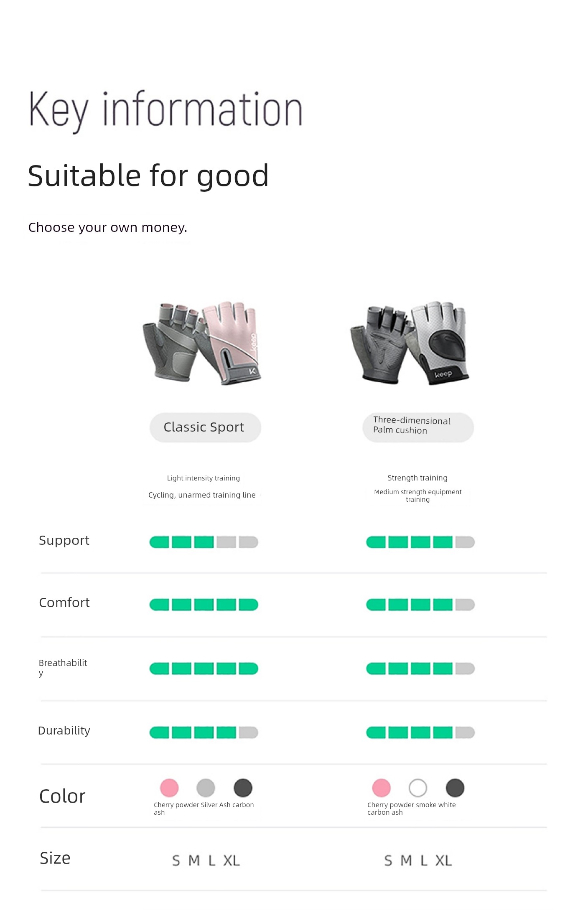The height and width of the screenshot is (910, 588).
Task: Click the Classic Sport Durability rating bar
Action: (x=204, y=732)
